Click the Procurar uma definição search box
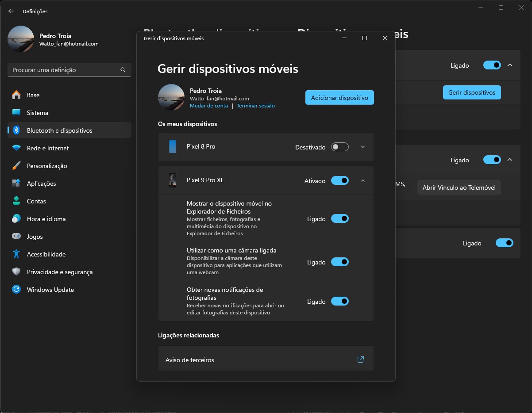 pos(64,70)
